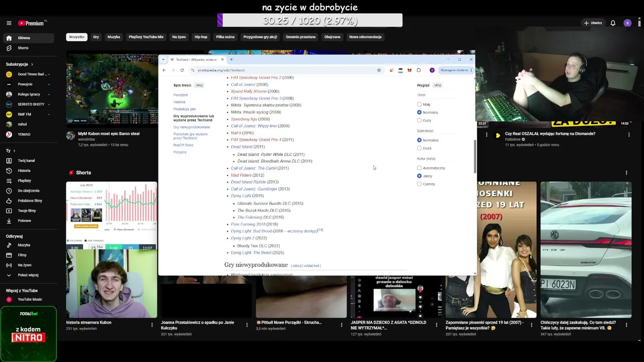Select the Normalna width option

click(419, 140)
